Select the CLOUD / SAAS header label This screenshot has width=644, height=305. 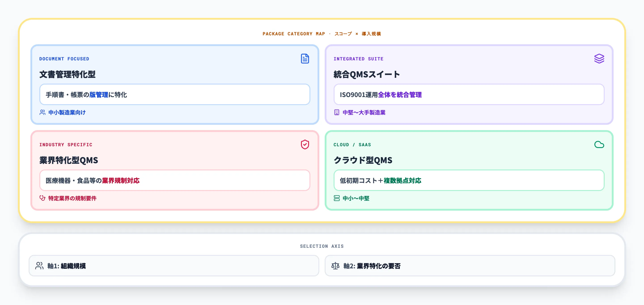coord(352,144)
